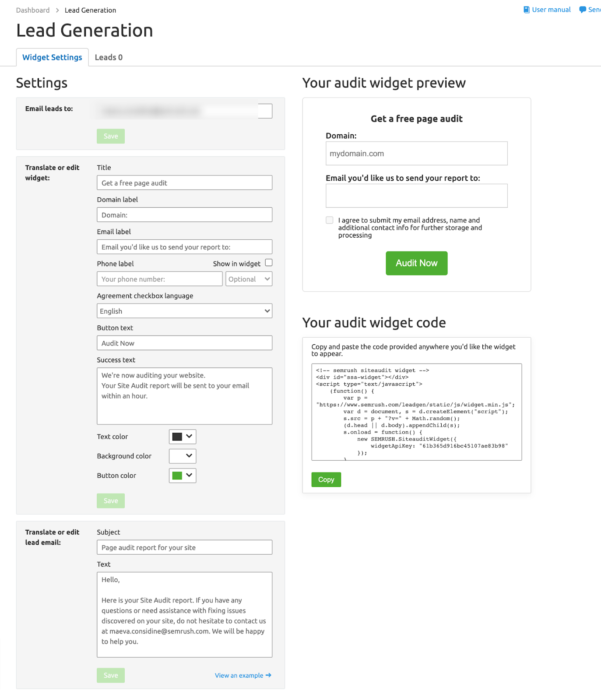Screen dimensions: 601x700
Task: Click into the Title input field
Action: tap(184, 183)
